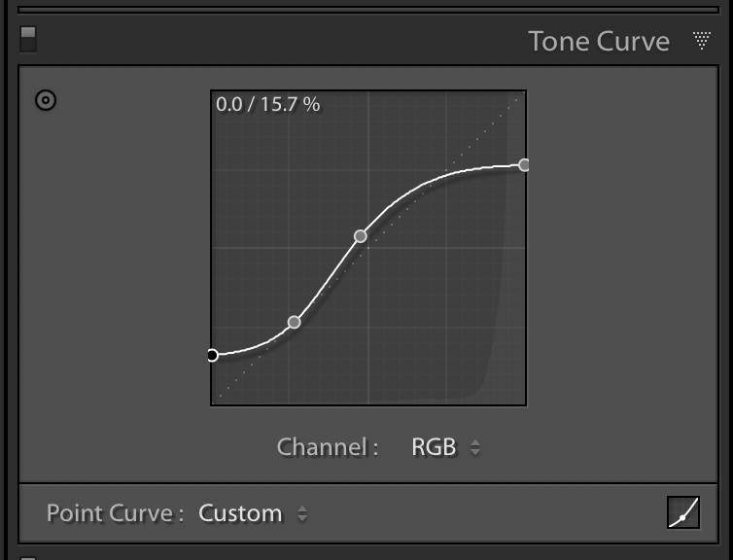Open the Channel RGB dropdown
Image resolution: width=733 pixels, height=560 pixels.
pyautogui.click(x=445, y=447)
